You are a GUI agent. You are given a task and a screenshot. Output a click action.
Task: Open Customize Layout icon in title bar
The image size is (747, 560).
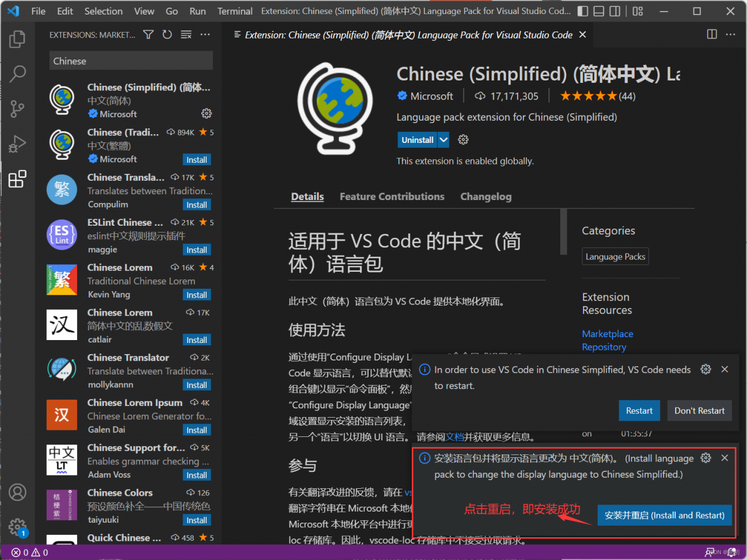point(638,11)
